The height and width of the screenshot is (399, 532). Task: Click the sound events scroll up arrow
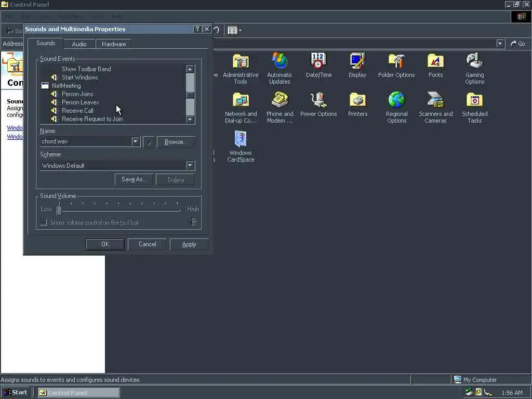(x=190, y=69)
